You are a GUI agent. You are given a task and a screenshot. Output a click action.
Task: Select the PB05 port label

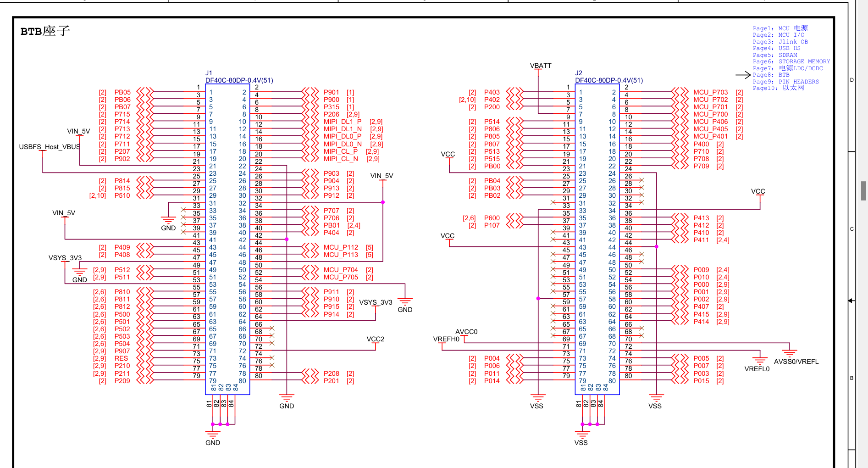pyautogui.click(x=122, y=92)
